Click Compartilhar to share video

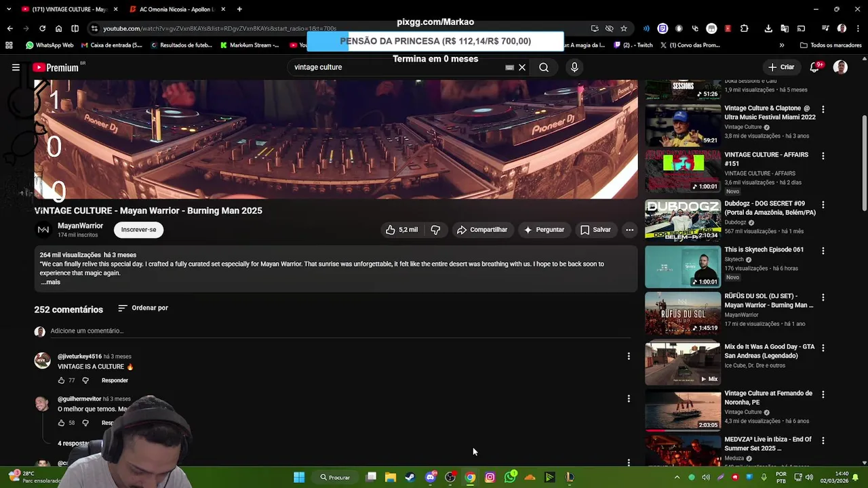pos(481,230)
